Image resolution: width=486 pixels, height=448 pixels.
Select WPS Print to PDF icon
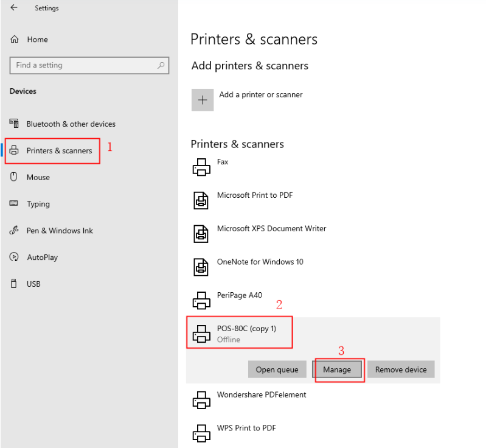201,433
